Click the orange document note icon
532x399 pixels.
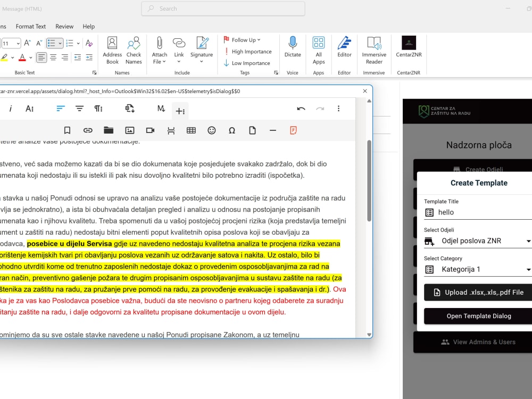(294, 130)
